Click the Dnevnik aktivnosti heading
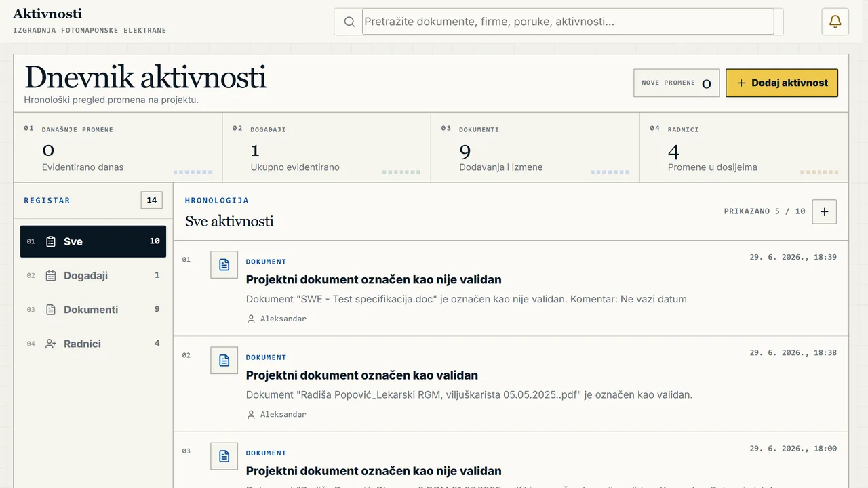Viewport: 868px width, 488px height. tap(145, 77)
